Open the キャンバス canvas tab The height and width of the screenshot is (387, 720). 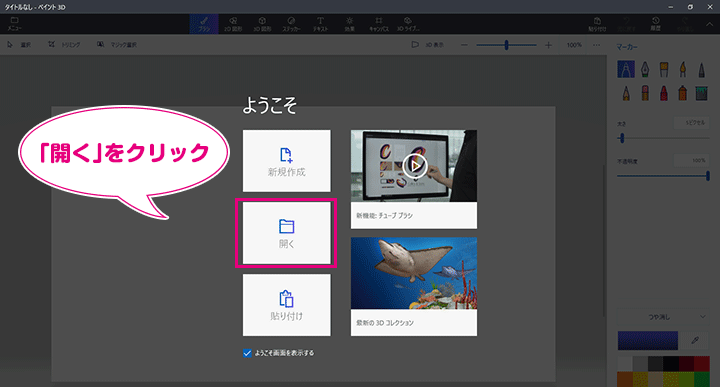click(x=379, y=24)
